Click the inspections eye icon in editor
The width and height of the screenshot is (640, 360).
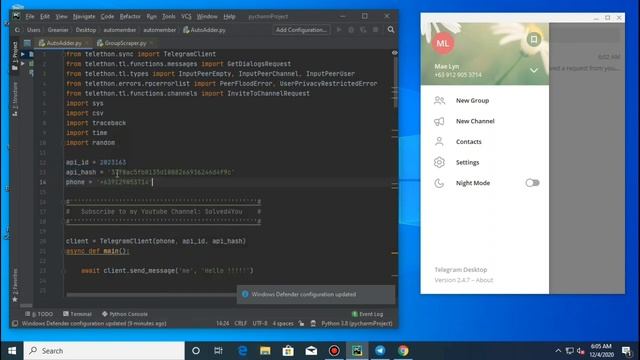click(395, 53)
